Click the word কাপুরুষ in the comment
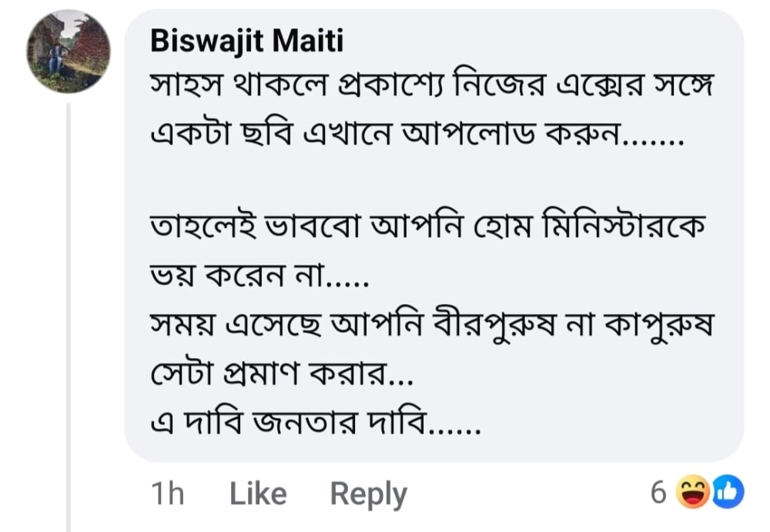 (656, 328)
